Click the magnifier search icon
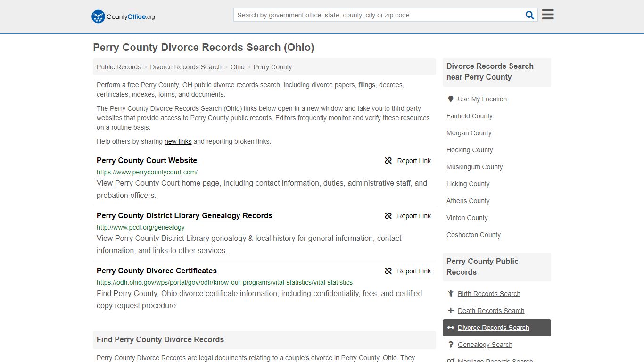Image resolution: width=644 pixels, height=362 pixels. click(x=530, y=15)
